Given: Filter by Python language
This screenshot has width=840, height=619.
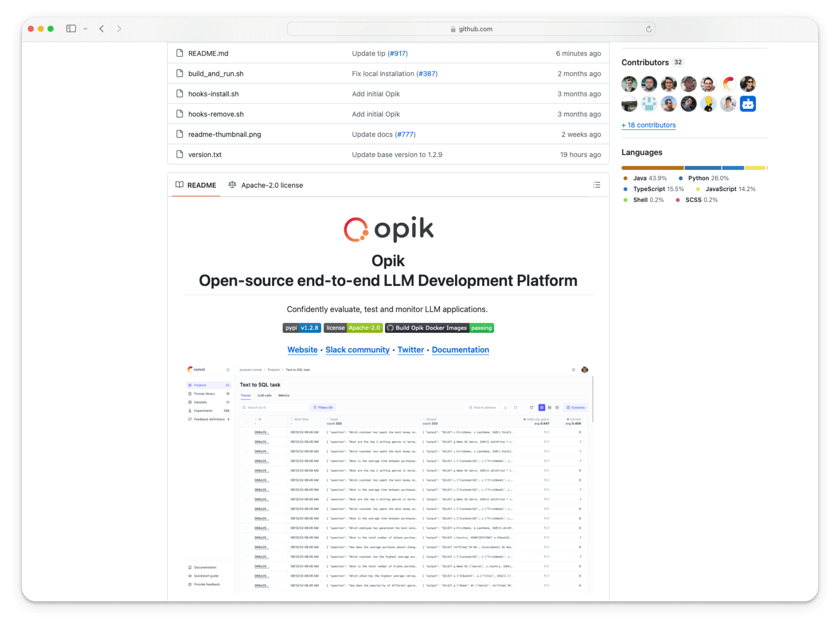Looking at the screenshot, I should (x=703, y=178).
